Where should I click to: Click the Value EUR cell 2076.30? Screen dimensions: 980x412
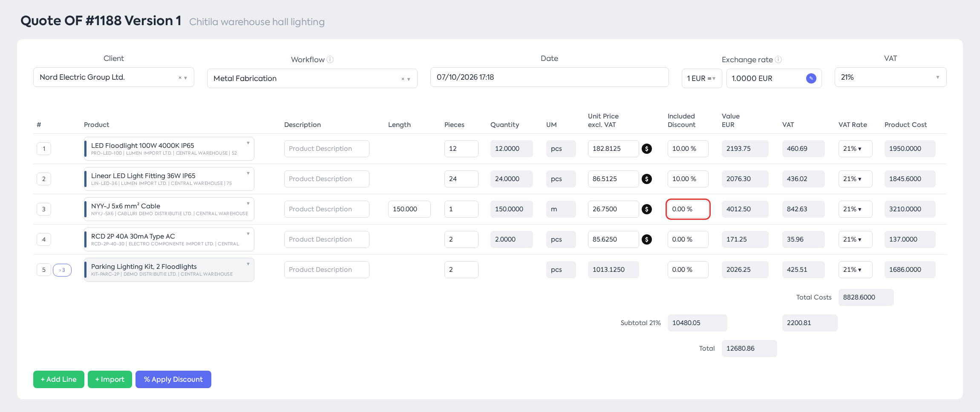[x=745, y=179]
